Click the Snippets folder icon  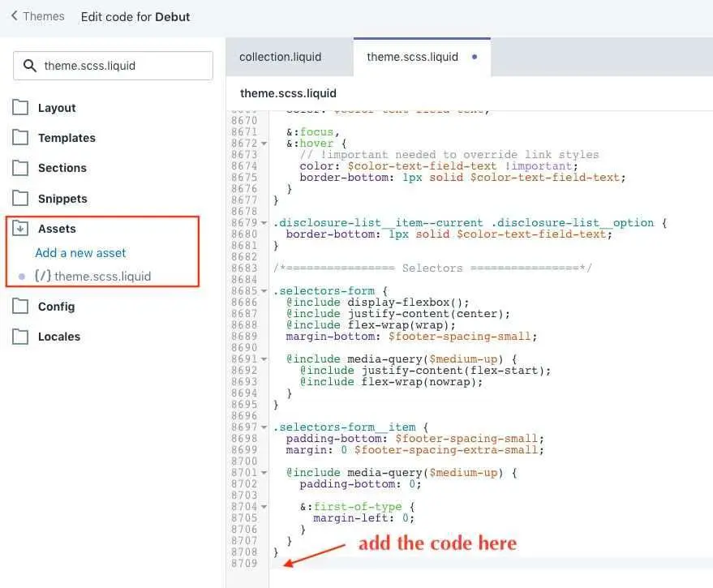tap(20, 199)
